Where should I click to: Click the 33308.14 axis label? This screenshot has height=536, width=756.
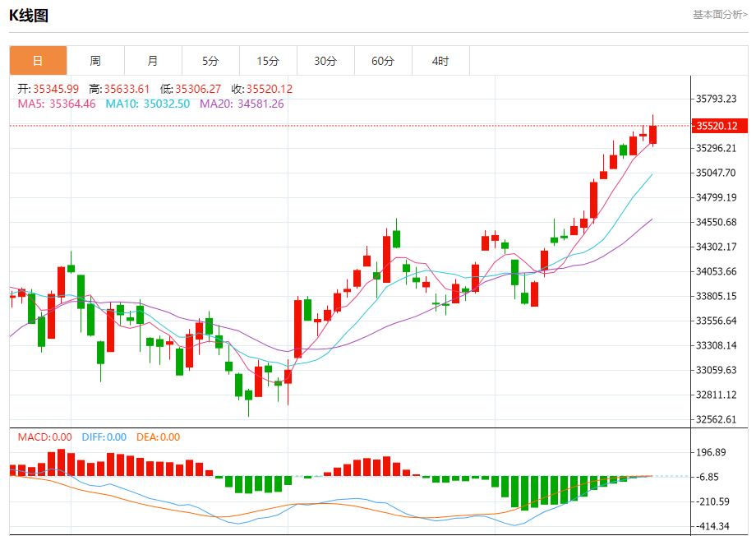click(x=716, y=345)
